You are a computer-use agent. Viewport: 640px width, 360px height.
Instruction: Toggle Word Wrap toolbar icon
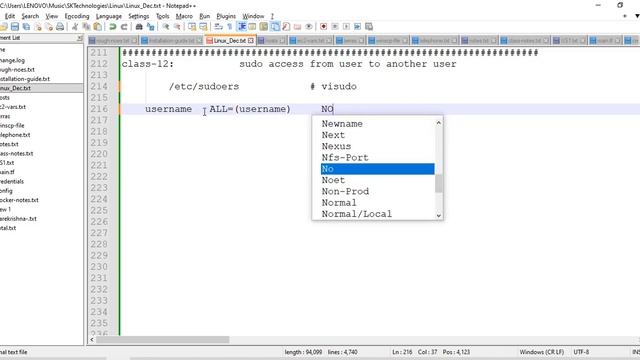[x=218, y=27]
